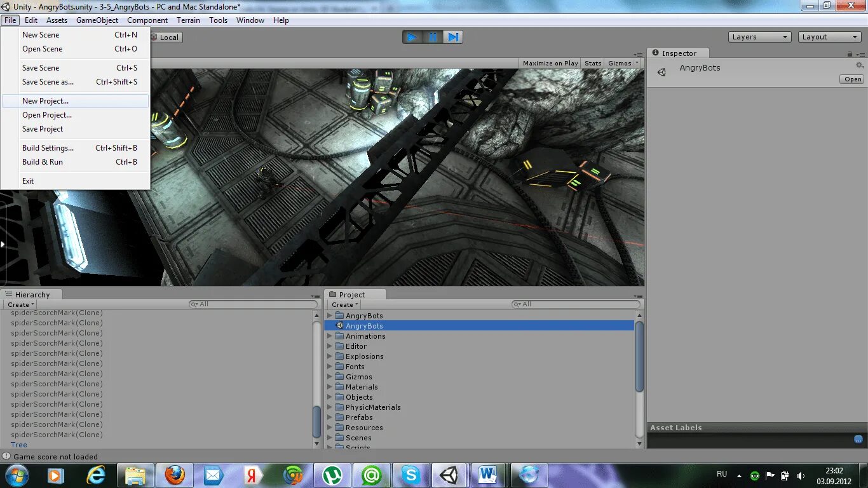Viewport: 868px width, 488px height.
Task: Toggle the Stats overlay
Action: 593,63
